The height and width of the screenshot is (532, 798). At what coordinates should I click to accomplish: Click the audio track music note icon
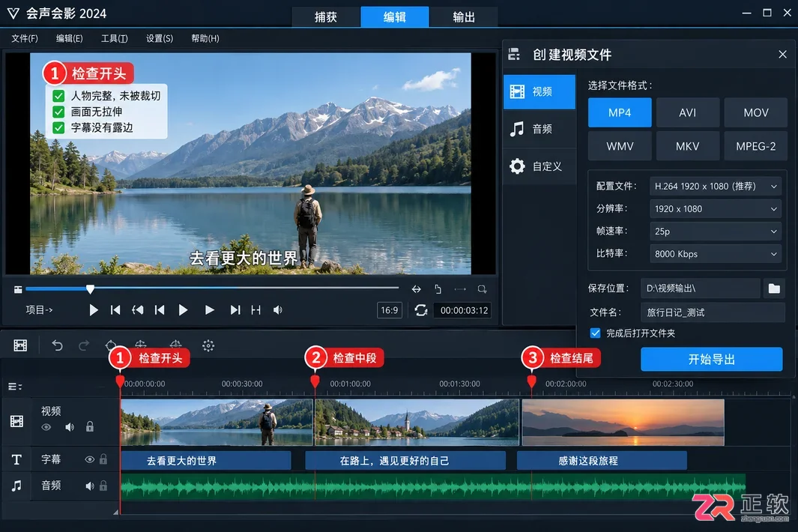point(16,486)
